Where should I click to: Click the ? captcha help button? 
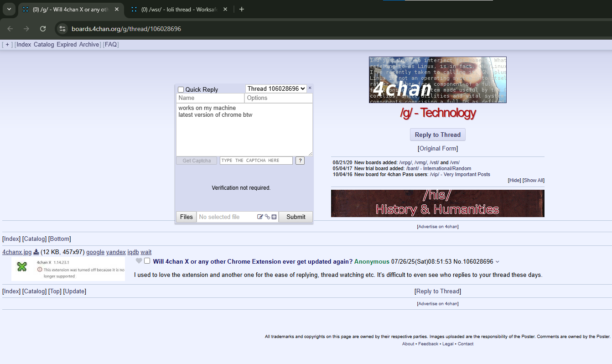pos(300,161)
